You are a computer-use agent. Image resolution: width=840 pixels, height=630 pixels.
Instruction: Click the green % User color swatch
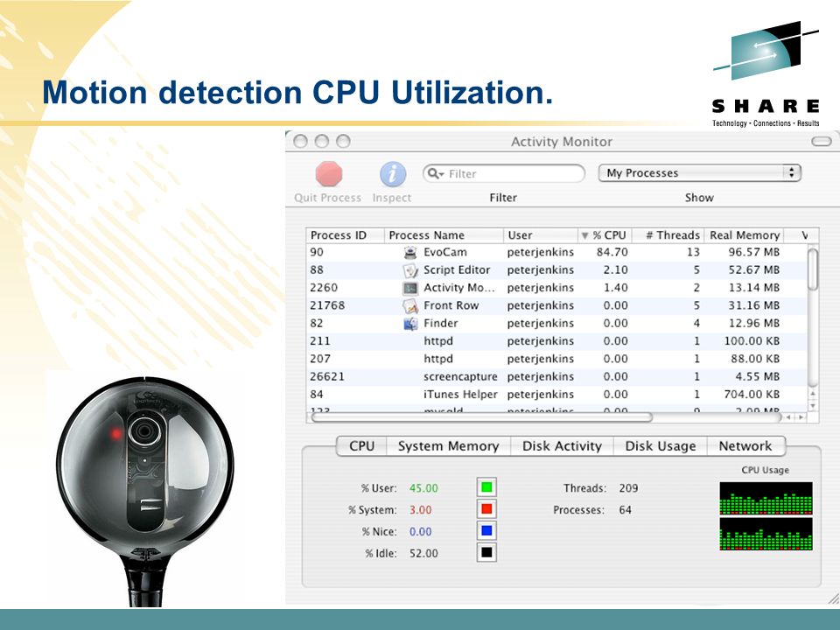pos(486,487)
